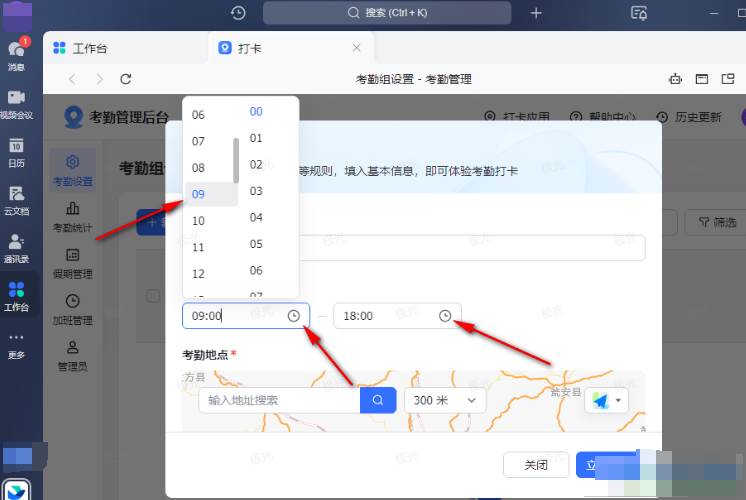
Task: Click the window layout icon in toolbar
Action: (x=702, y=79)
